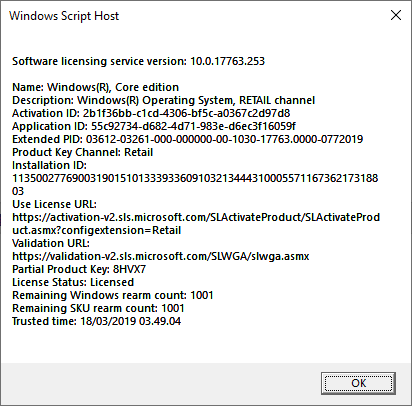Click the Validation URL label
412x406 pixels.
51,243
